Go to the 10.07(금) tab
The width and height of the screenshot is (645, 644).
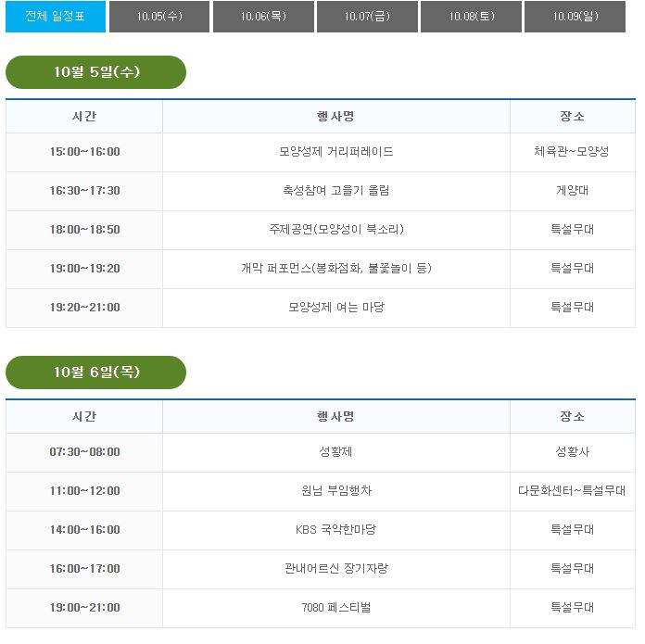[x=366, y=17]
